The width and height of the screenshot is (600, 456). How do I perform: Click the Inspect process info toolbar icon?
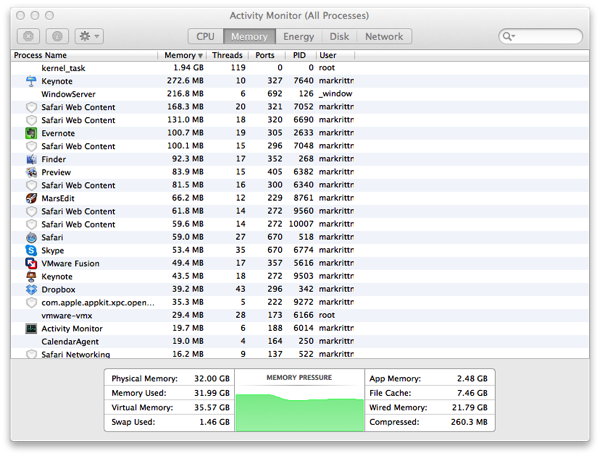coord(57,36)
